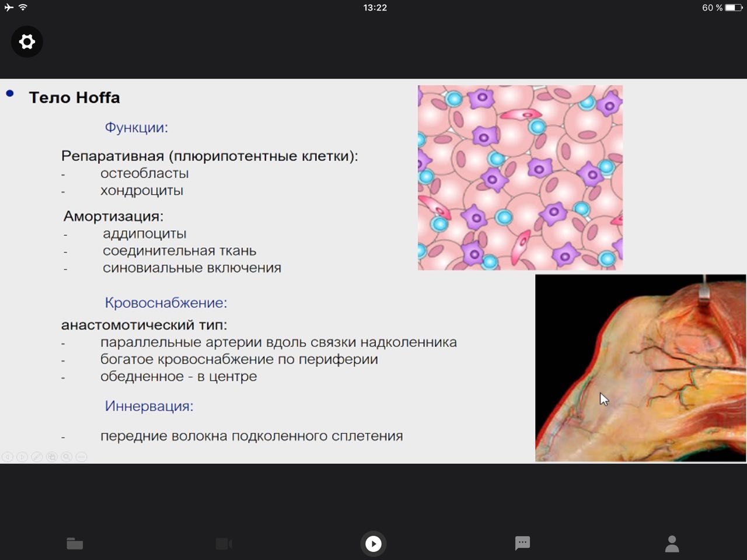Click the knee anatomy dissection image
This screenshot has width=747, height=560.
coord(640,368)
